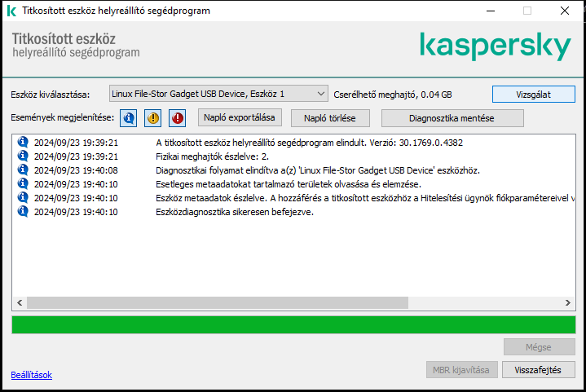Screen dimensions: 586x392
Task: Click the log's left scroll arrow
Action: pyautogui.click(x=20, y=302)
